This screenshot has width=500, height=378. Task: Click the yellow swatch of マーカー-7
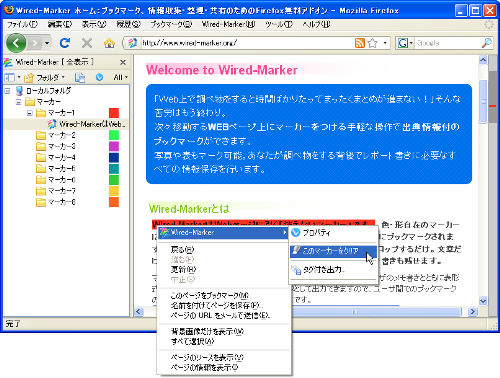point(114,191)
